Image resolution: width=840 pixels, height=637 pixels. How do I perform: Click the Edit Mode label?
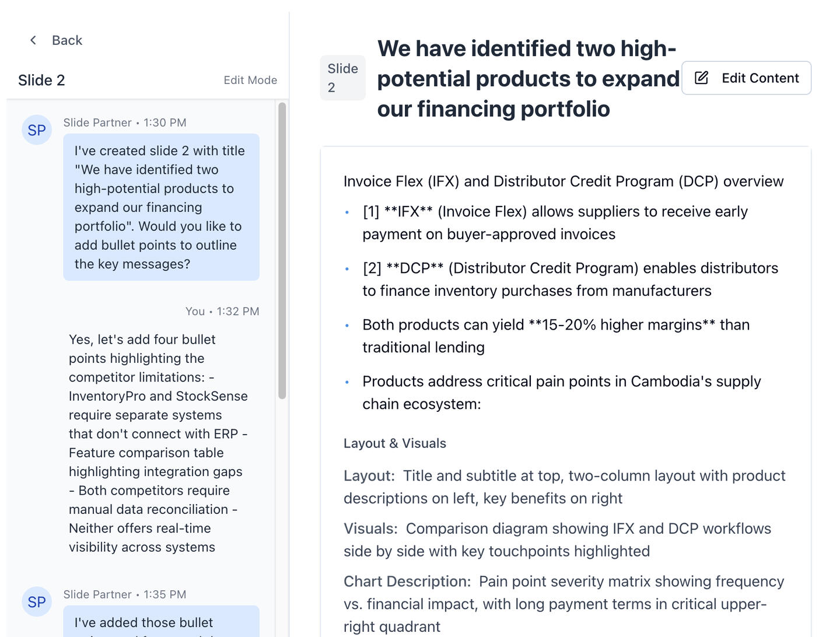pyautogui.click(x=250, y=80)
